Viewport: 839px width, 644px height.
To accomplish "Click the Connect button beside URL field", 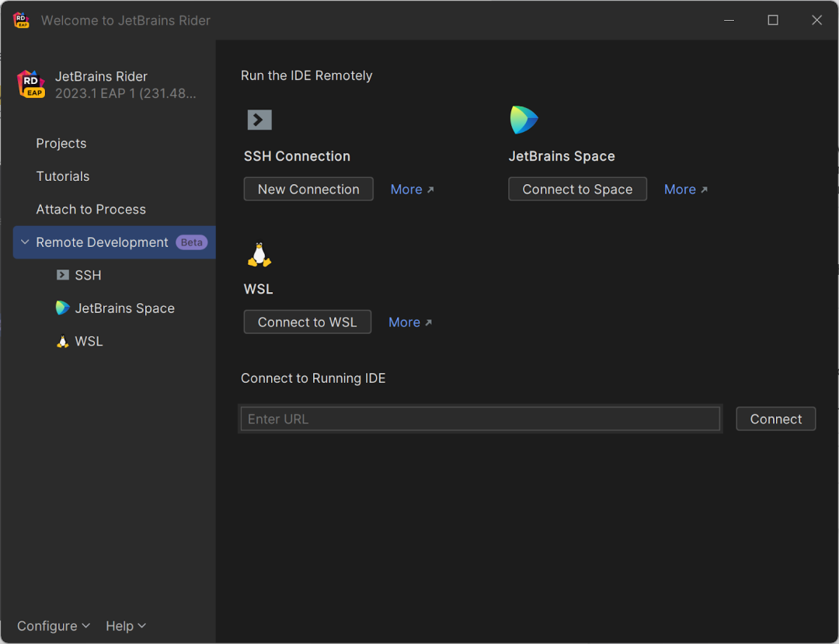I will (x=776, y=419).
